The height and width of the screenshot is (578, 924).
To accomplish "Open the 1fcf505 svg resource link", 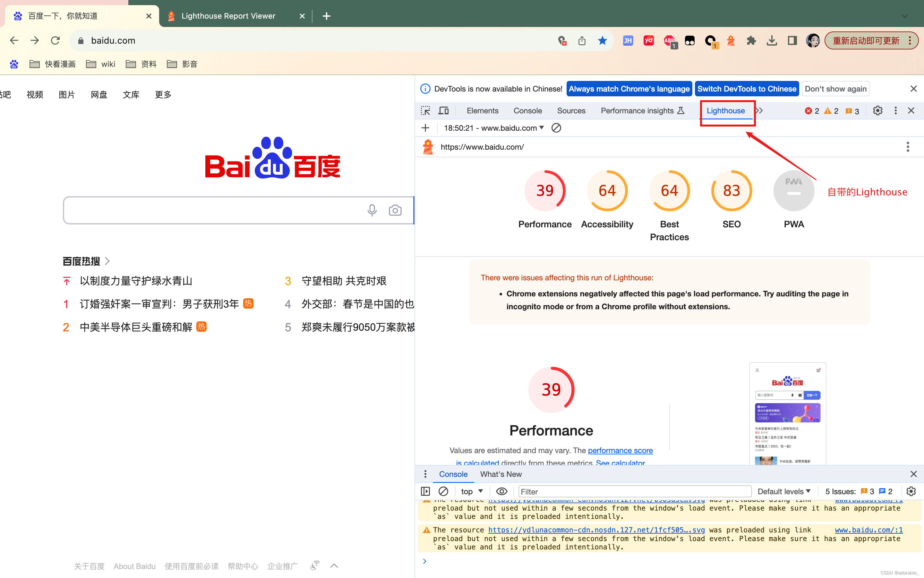I will (596, 530).
